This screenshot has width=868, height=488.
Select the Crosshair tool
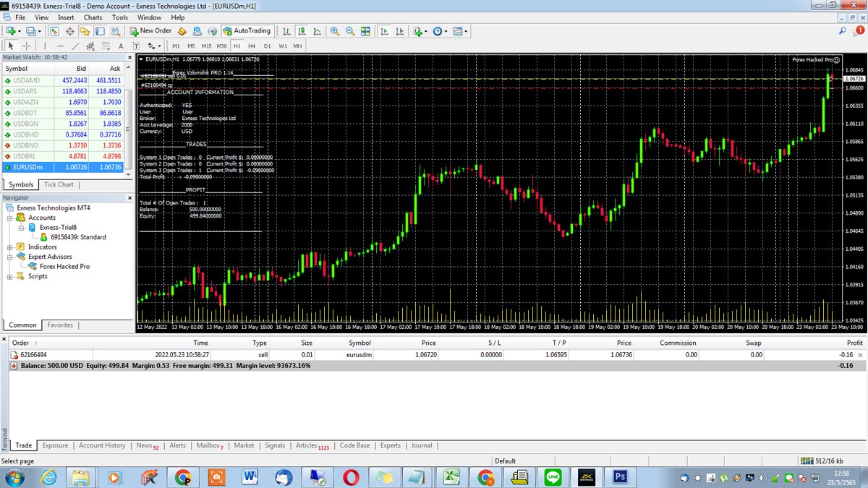26,46
